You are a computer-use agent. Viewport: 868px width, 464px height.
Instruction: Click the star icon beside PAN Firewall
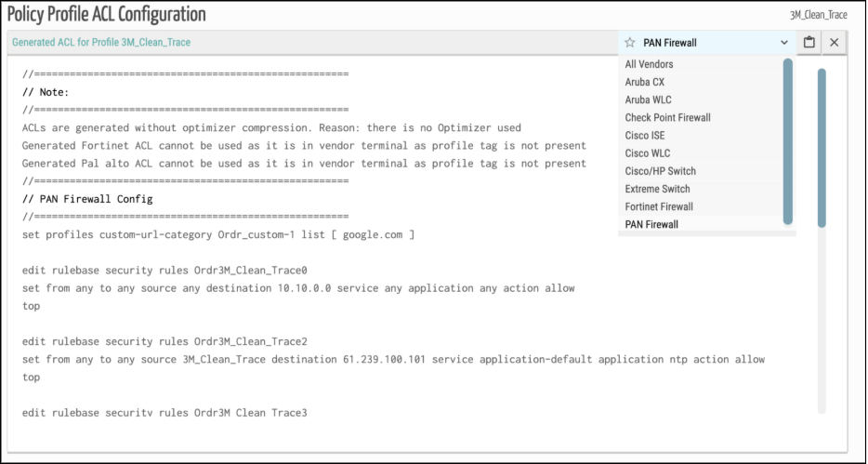(630, 43)
